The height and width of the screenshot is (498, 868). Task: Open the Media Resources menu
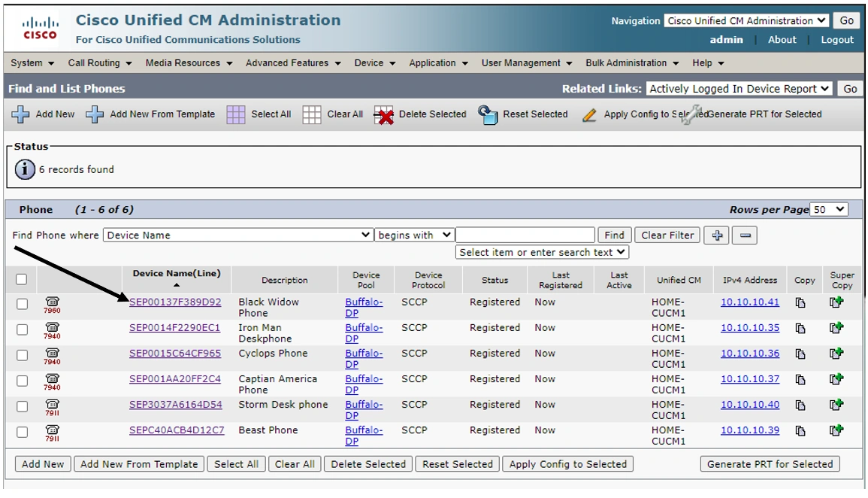click(189, 63)
